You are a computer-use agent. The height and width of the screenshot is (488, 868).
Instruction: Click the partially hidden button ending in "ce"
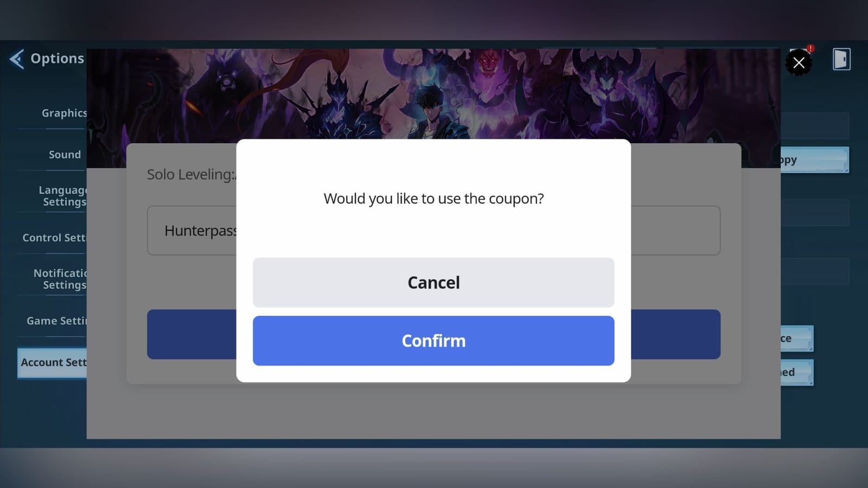pos(796,338)
